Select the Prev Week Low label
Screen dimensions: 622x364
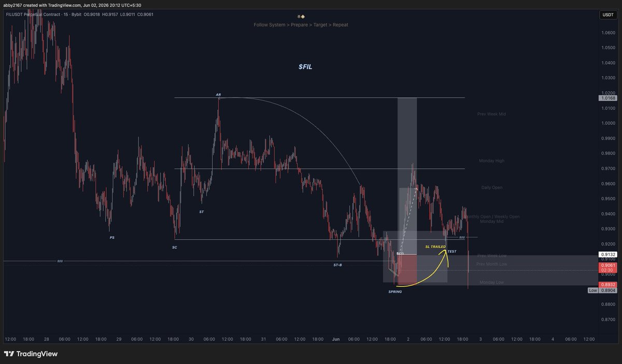click(492, 256)
